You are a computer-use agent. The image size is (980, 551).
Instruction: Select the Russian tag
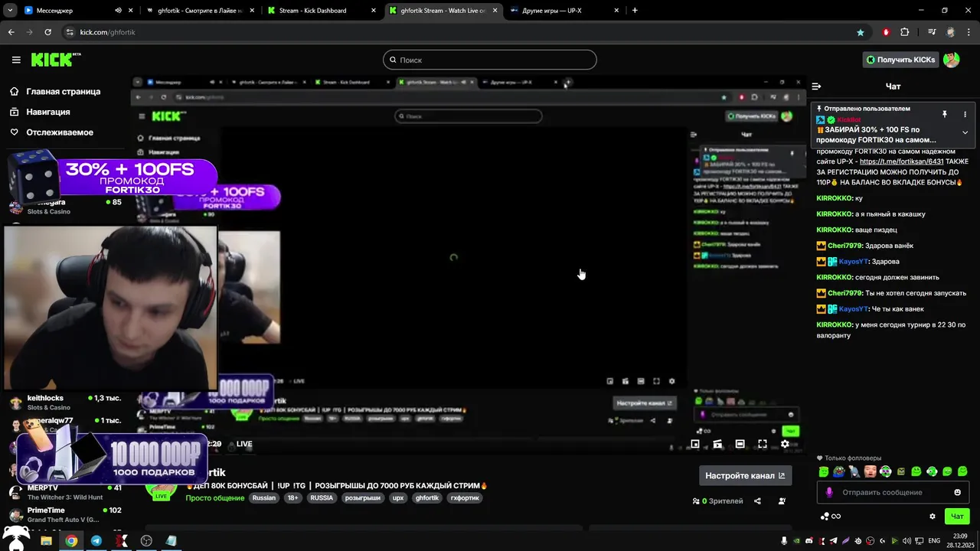pos(263,497)
